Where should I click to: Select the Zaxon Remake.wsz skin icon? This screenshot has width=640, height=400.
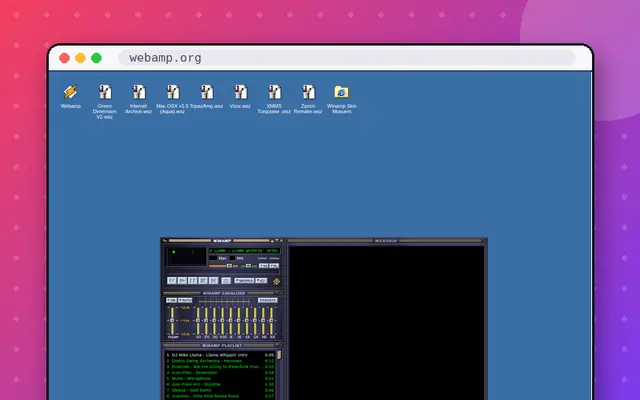click(x=308, y=99)
